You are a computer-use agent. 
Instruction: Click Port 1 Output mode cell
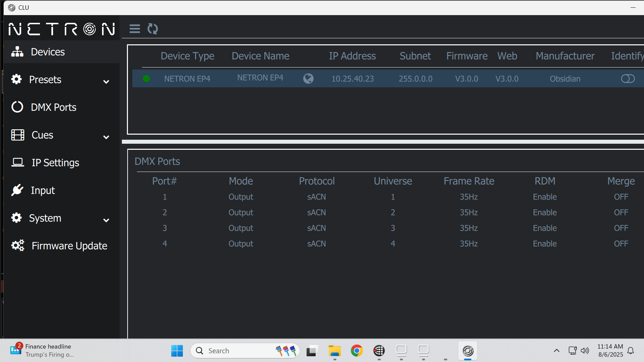click(241, 197)
